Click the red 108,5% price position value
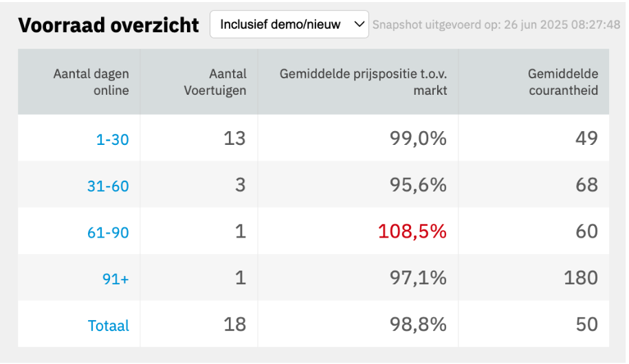 click(x=412, y=231)
